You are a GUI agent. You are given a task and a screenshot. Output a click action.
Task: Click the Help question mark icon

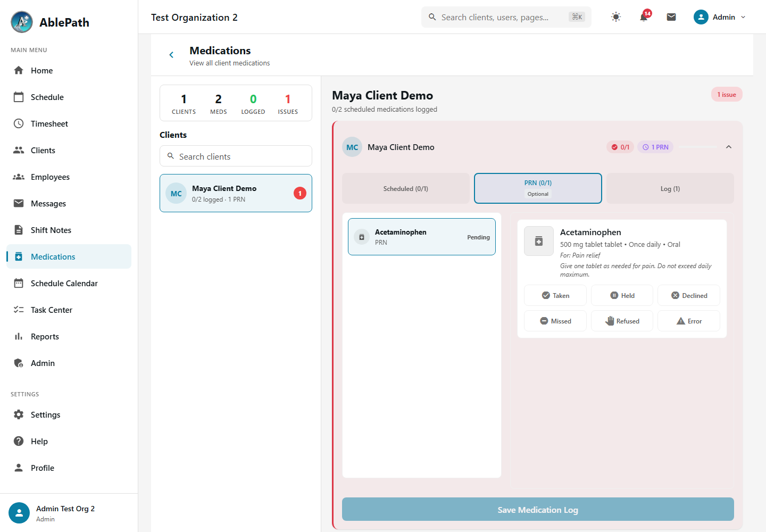click(x=19, y=441)
